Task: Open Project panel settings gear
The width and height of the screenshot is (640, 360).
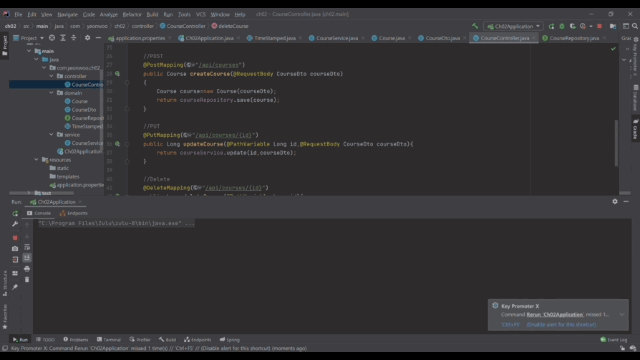Action: pos(87,38)
